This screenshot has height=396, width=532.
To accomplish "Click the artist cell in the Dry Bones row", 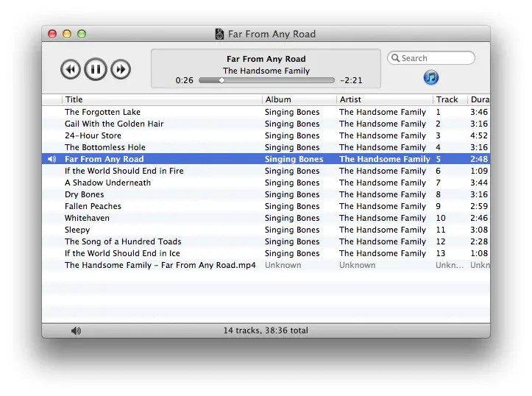I will [383, 194].
